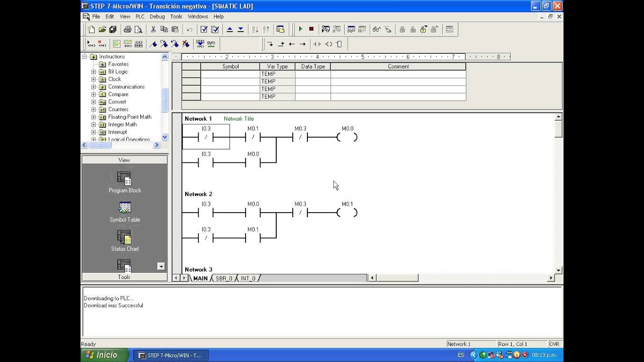Viewport: 644px width, 362px height.
Task: Expand the Integer Math folder
Action: 94,125
